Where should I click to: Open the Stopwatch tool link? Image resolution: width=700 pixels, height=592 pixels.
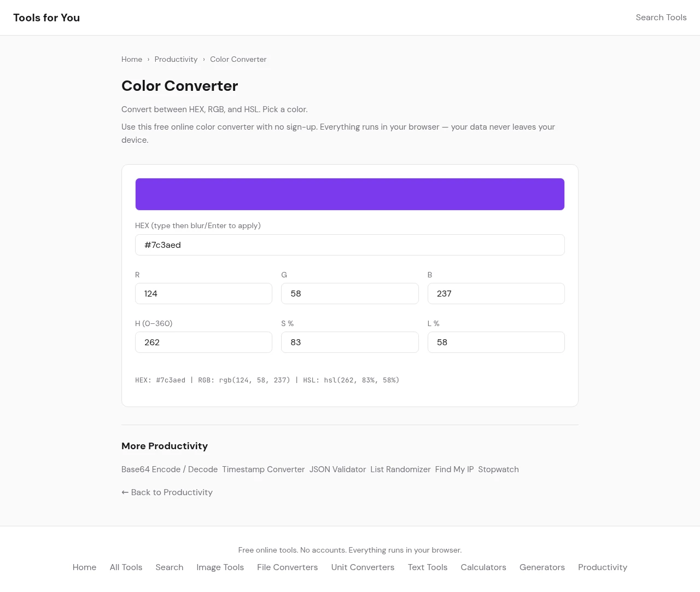tap(498, 469)
